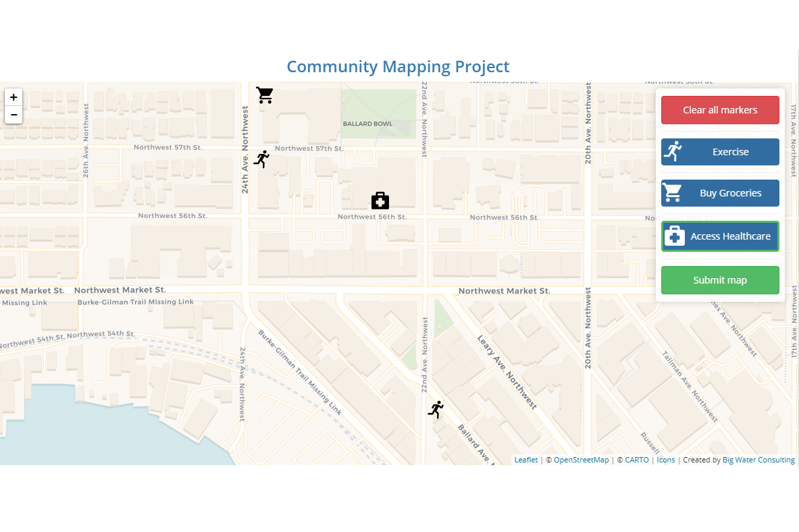Click the Leary Ave. Northwest street label
Image resolution: width=799 pixels, height=532 pixels.
click(x=507, y=372)
